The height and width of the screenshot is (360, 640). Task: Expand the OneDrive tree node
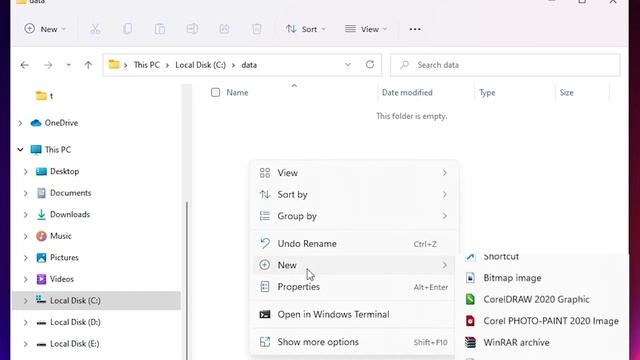tap(20, 123)
